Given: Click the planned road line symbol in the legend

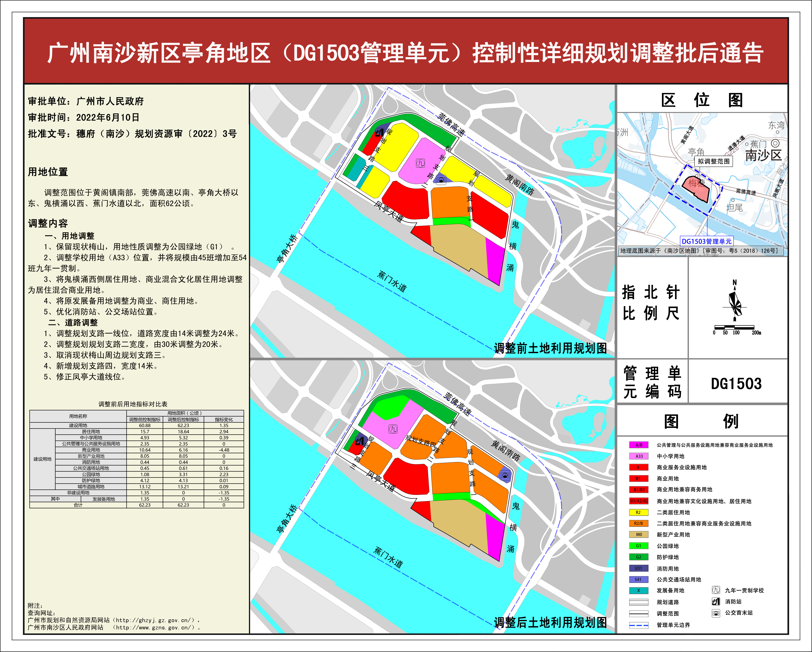Looking at the screenshot, I should point(638,602).
